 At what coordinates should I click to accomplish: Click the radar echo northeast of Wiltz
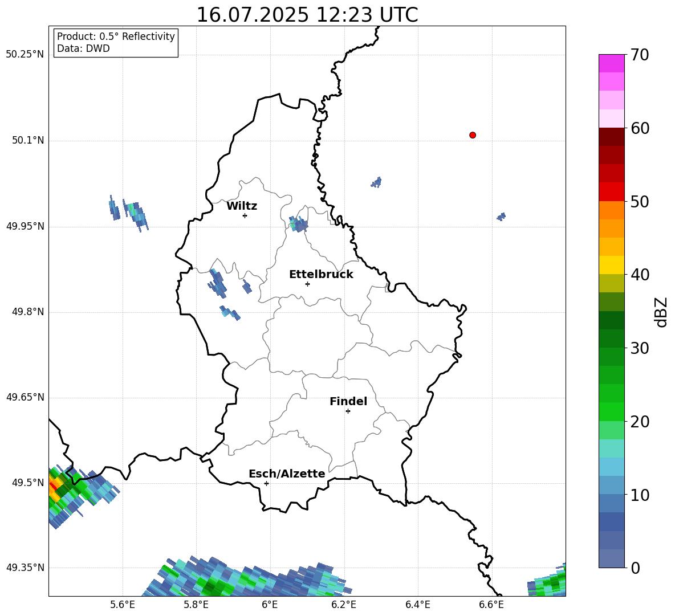[x=298, y=224]
